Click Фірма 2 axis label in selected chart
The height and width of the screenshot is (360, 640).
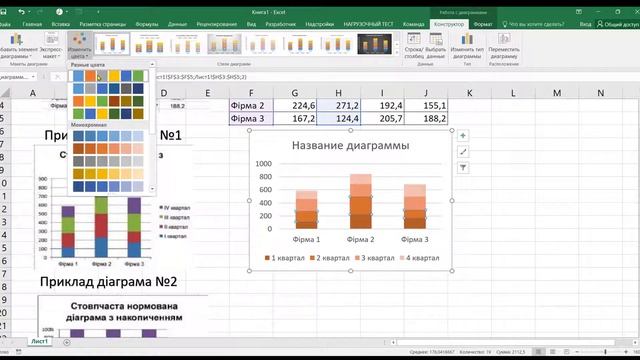click(360, 240)
